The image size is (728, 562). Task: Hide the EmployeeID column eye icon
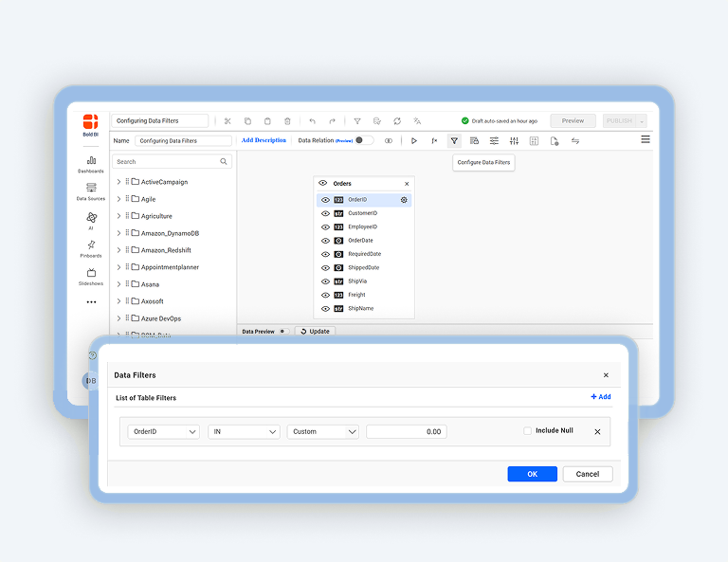click(x=325, y=227)
